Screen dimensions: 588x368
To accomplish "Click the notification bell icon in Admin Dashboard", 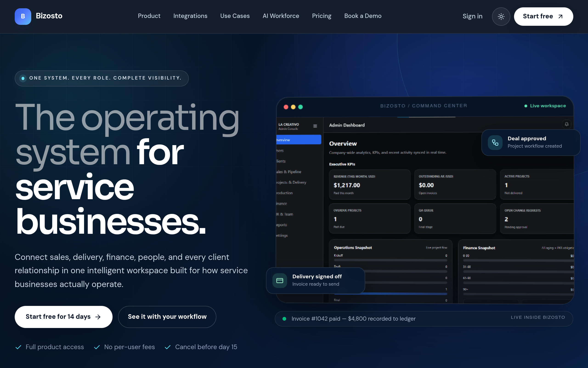I will point(567,124).
